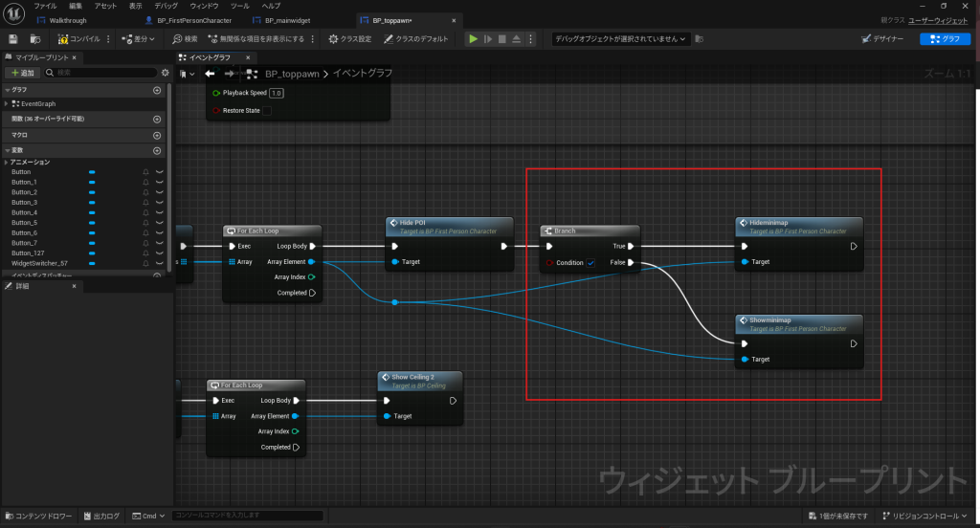The image size is (980, 528).
Task: Toggle the Branch node Condition checkbox
Action: pyautogui.click(x=590, y=263)
